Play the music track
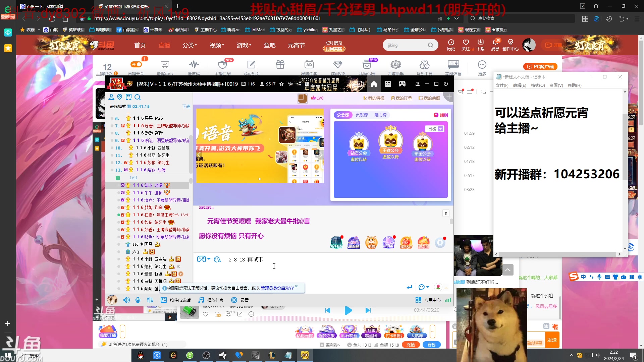The height and width of the screenshot is (362, 644). [x=348, y=310]
